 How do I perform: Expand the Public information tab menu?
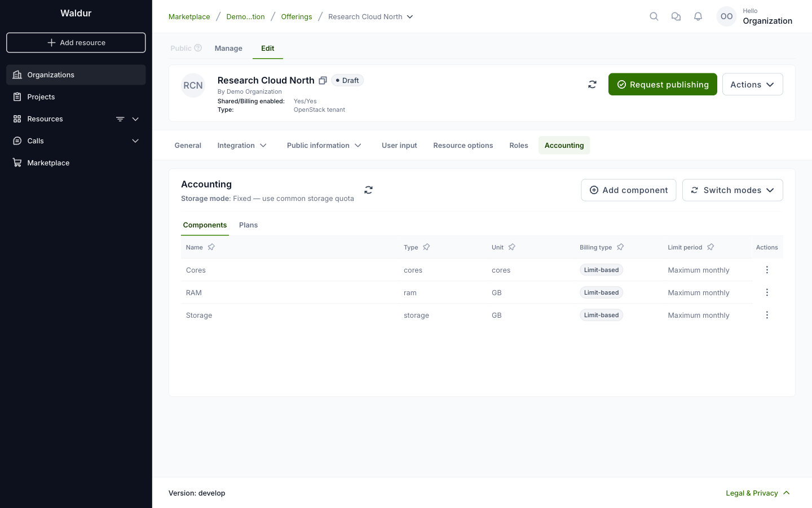pos(324,146)
